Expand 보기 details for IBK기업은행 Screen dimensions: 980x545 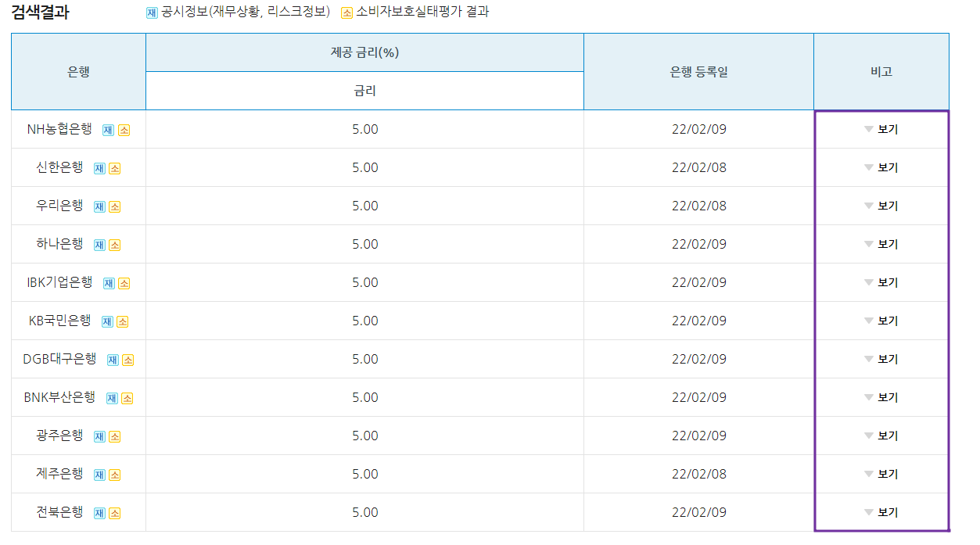pos(881,282)
